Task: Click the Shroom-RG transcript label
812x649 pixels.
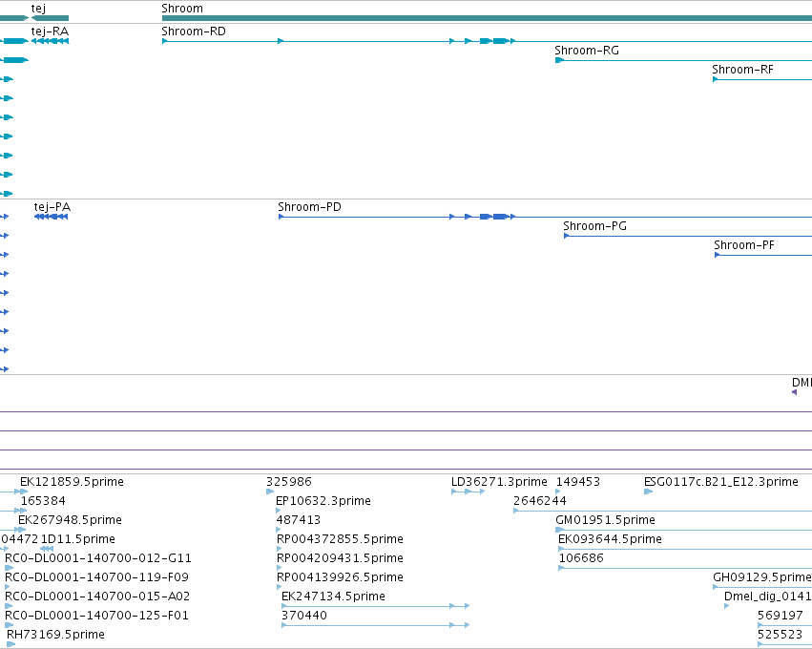Action: click(x=586, y=51)
